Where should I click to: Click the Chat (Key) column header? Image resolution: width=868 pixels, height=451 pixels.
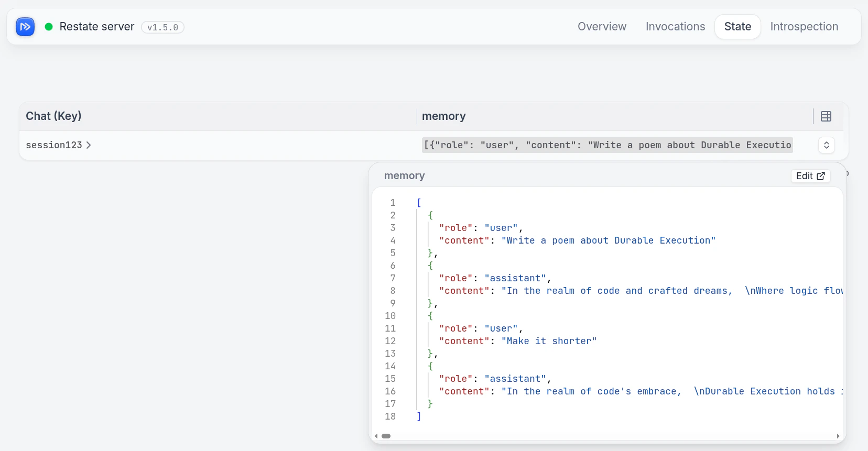pos(53,116)
